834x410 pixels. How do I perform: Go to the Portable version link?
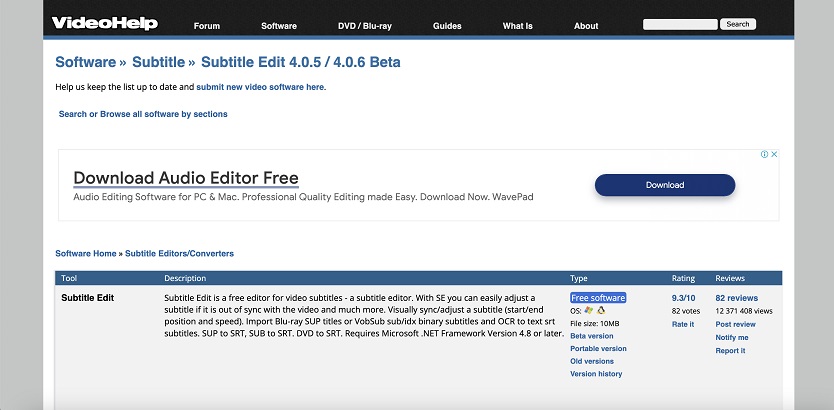click(598, 349)
